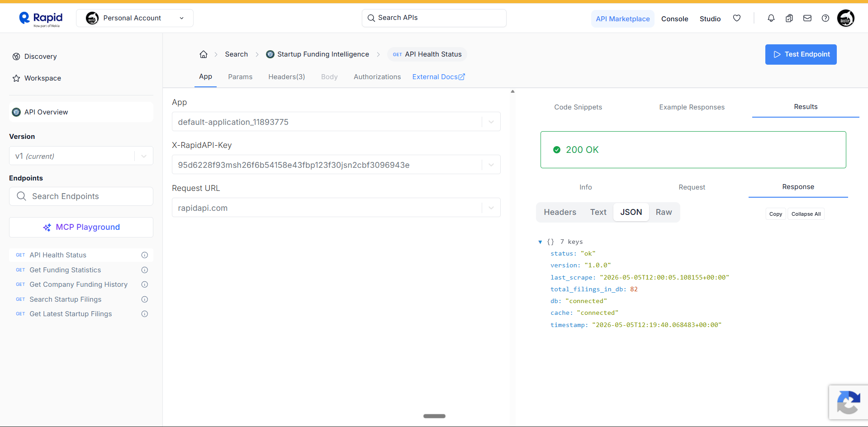Expand the Request URL dropdown arrow

(491, 208)
